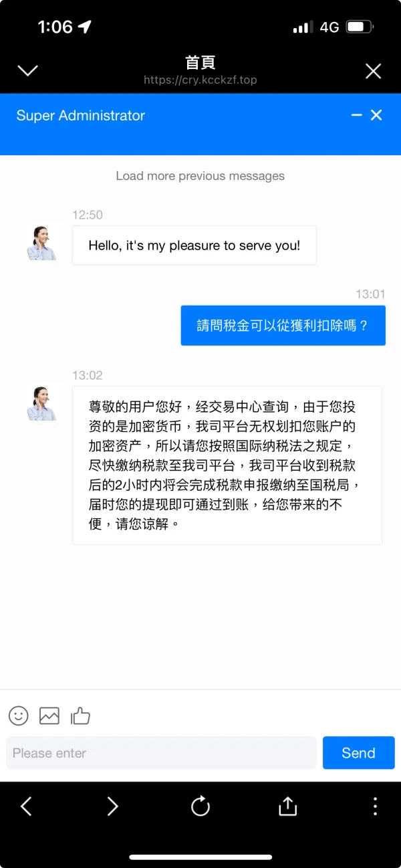Open the three-dot more options menu
401x868 pixels.
pyautogui.click(x=375, y=806)
